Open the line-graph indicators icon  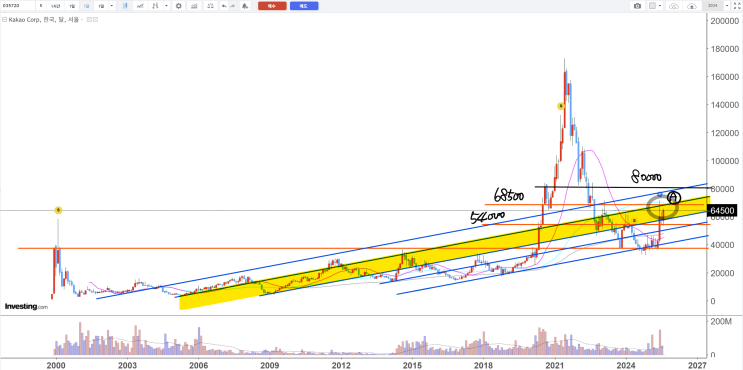click(x=140, y=6)
